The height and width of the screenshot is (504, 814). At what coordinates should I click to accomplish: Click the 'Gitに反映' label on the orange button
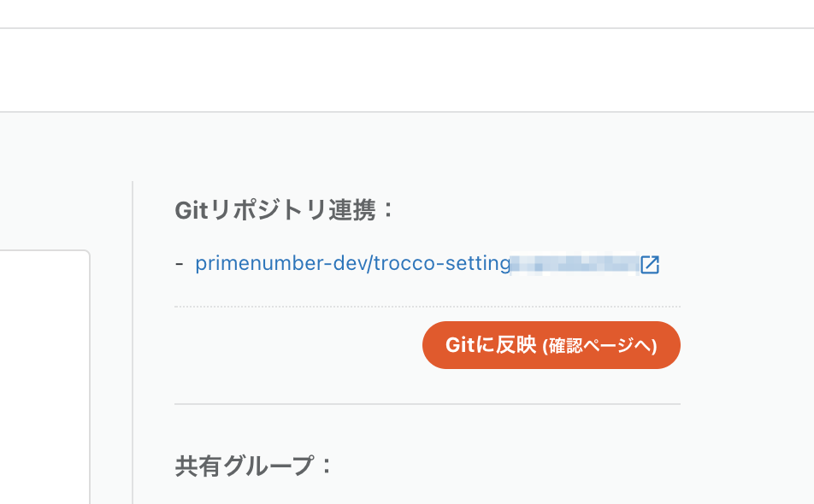tap(491, 345)
